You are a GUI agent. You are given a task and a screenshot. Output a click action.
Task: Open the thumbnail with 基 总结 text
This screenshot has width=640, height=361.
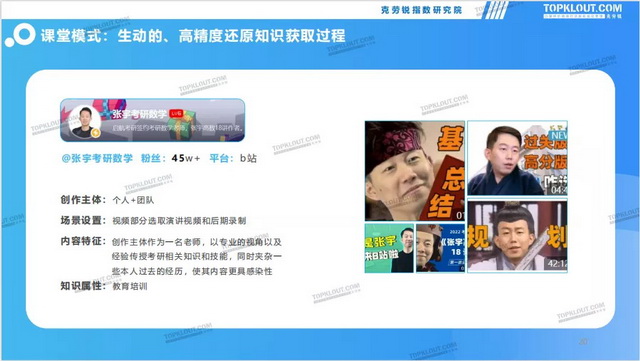coord(415,171)
